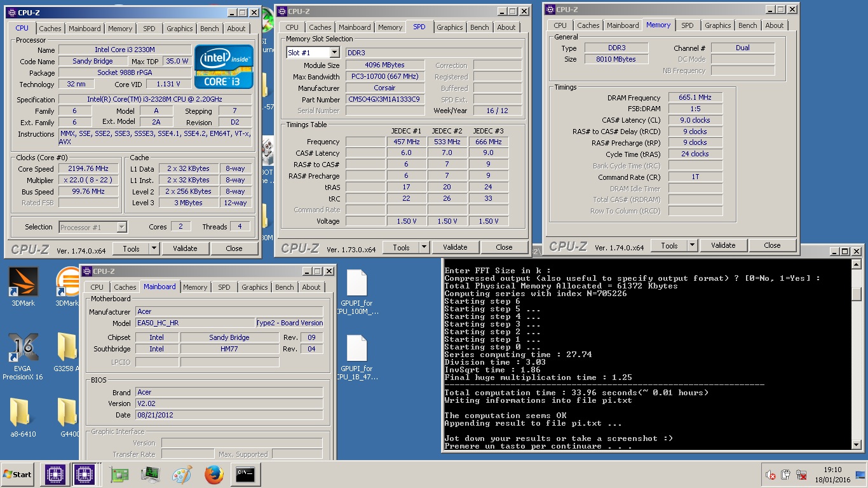Click the muted volume tray icon

771,475
